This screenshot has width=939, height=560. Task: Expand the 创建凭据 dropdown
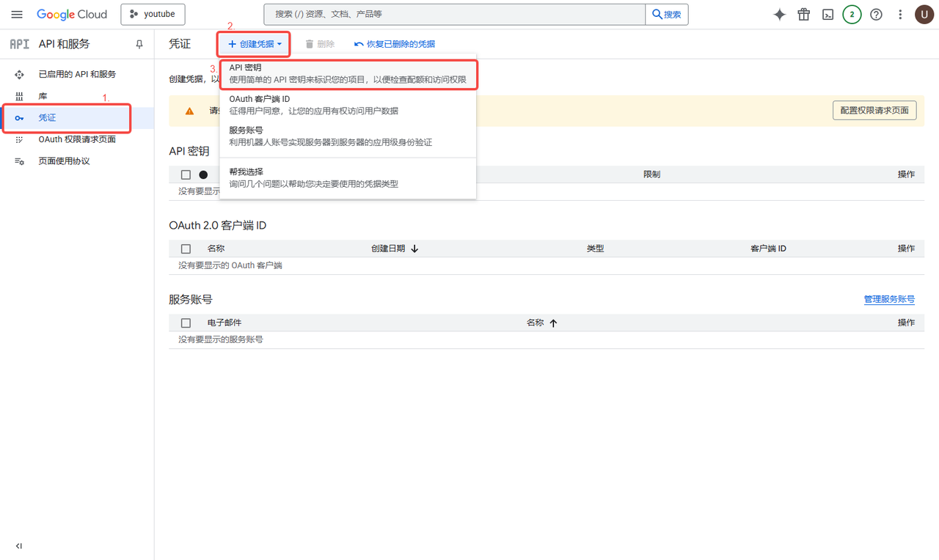point(255,44)
